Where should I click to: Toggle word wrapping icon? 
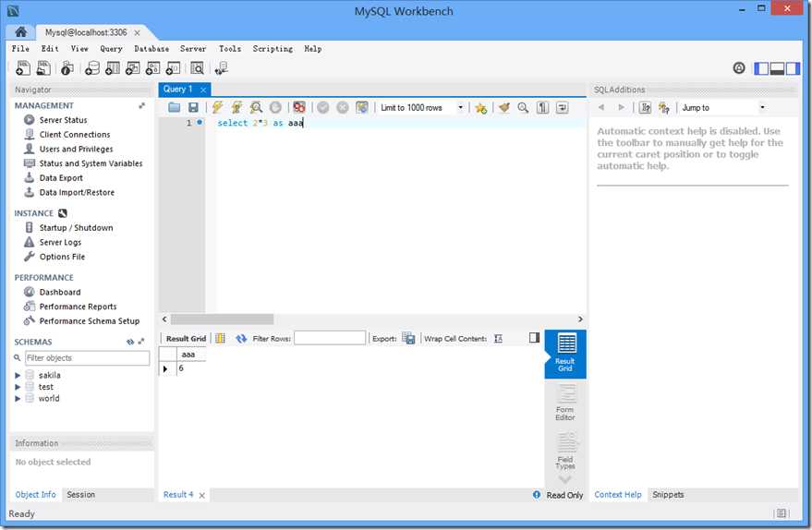click(562, 107)
